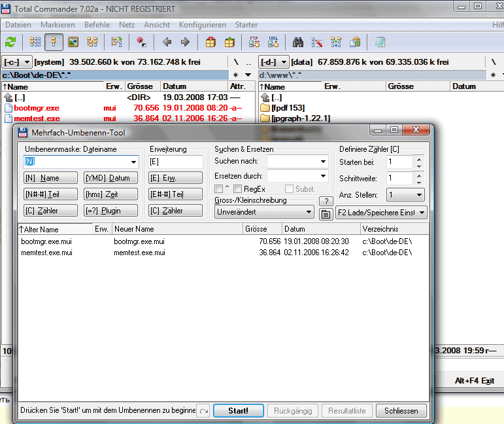Click the green Refresh toolbar icon
The width and height of the screenshot is (504, 424).
[x=10, y=42]
